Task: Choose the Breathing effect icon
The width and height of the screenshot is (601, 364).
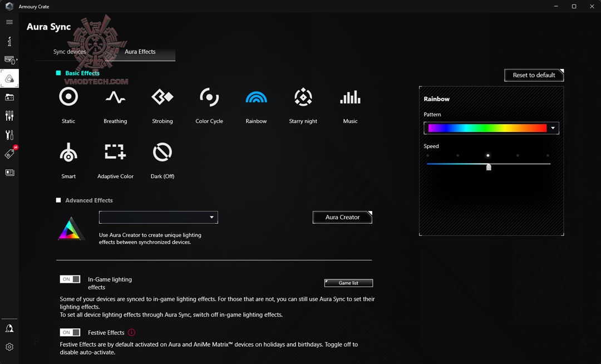Action: click(x=115, y=97)
